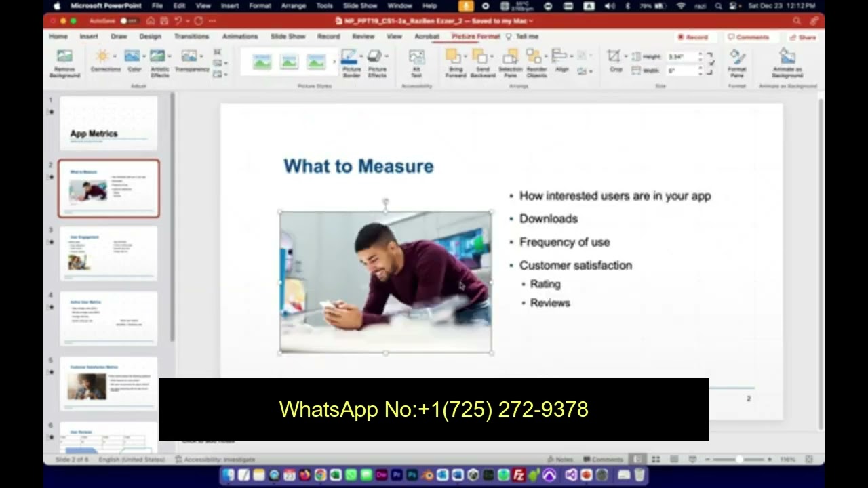
Task: Click the Redo icon in title bar
Action: (x=198, y=21)
